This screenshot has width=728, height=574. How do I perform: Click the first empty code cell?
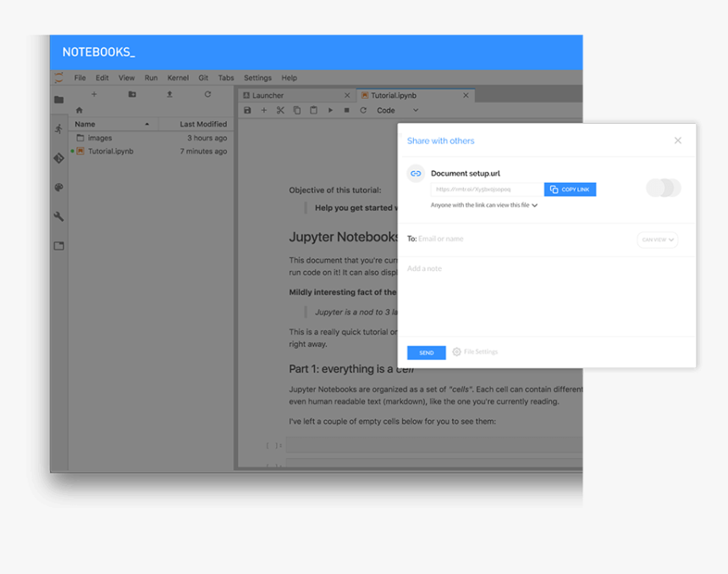[x=433, y=445]
